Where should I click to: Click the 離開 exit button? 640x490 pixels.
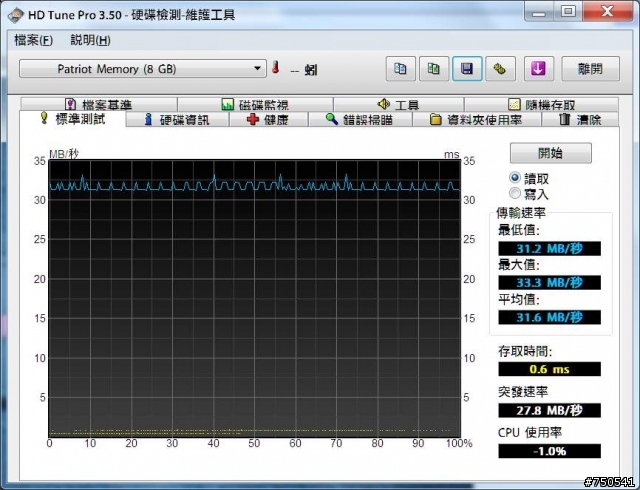point(591,69)
